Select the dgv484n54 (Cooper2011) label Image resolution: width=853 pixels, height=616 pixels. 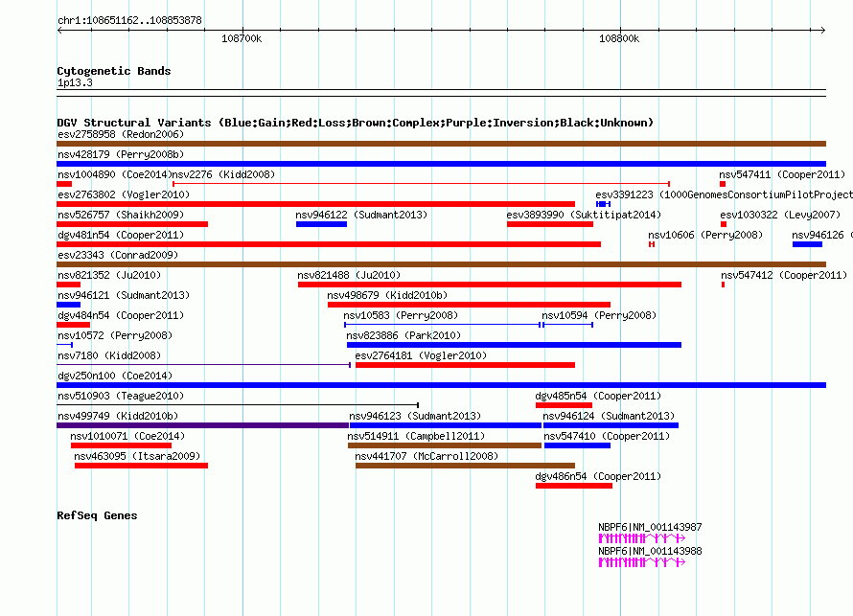(121, 315)
